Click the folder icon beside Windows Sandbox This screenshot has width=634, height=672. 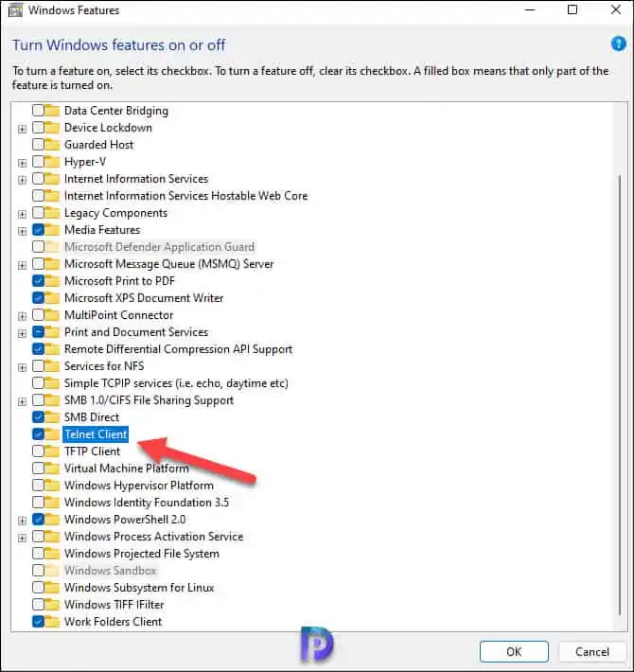52,571
